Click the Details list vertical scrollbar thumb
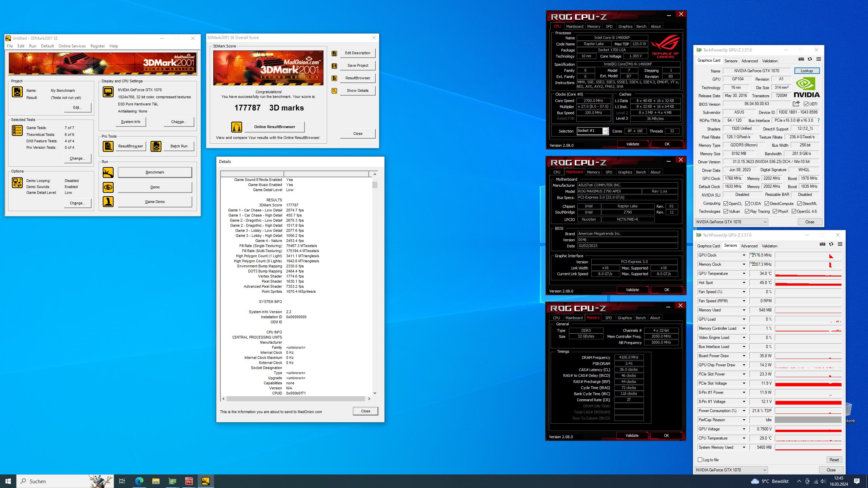The width and height of the screenshot is (868, 488). 375,185
